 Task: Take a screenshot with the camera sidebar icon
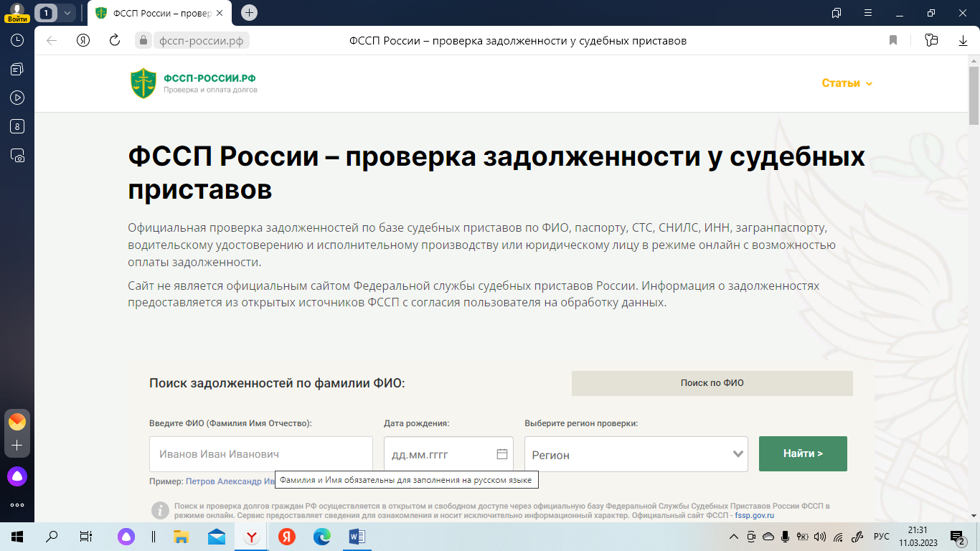pyautogui.click(x=17, y=155)
